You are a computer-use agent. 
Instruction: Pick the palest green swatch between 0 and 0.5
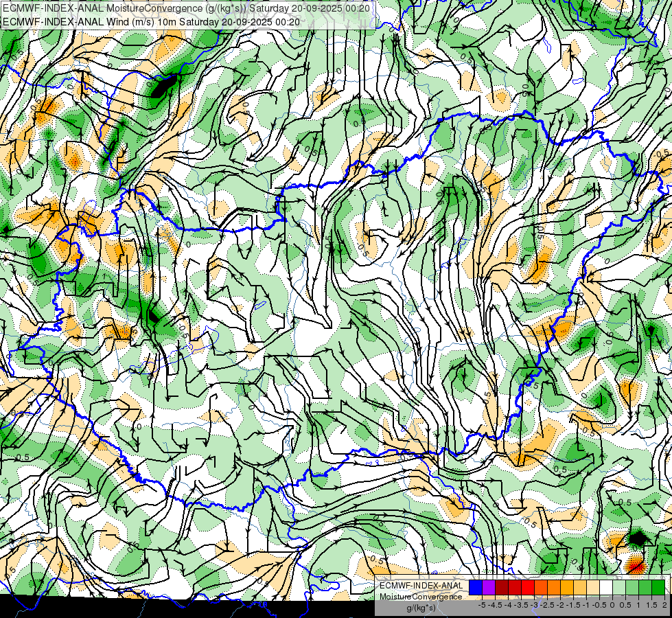(619, 587)
